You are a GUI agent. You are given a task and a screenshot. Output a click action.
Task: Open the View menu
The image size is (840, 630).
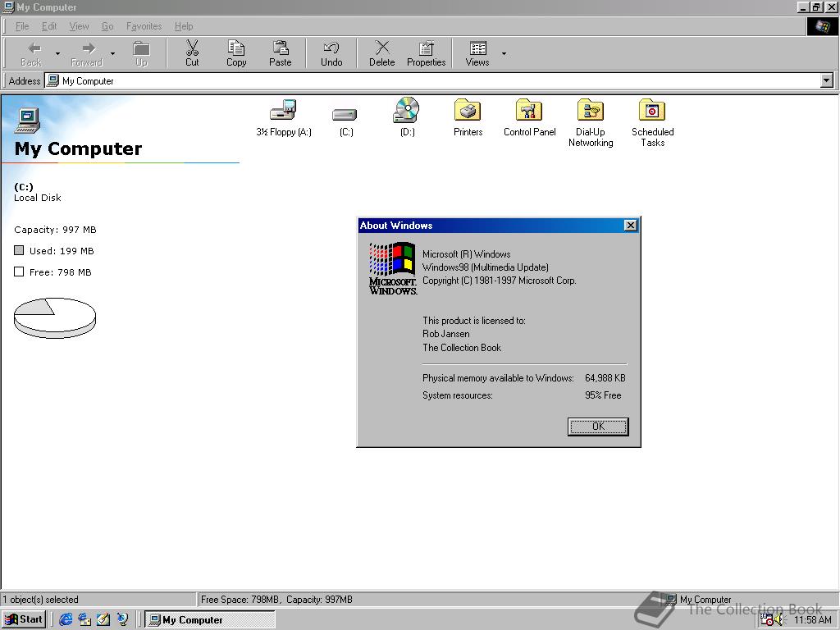[x=79, y=26]
